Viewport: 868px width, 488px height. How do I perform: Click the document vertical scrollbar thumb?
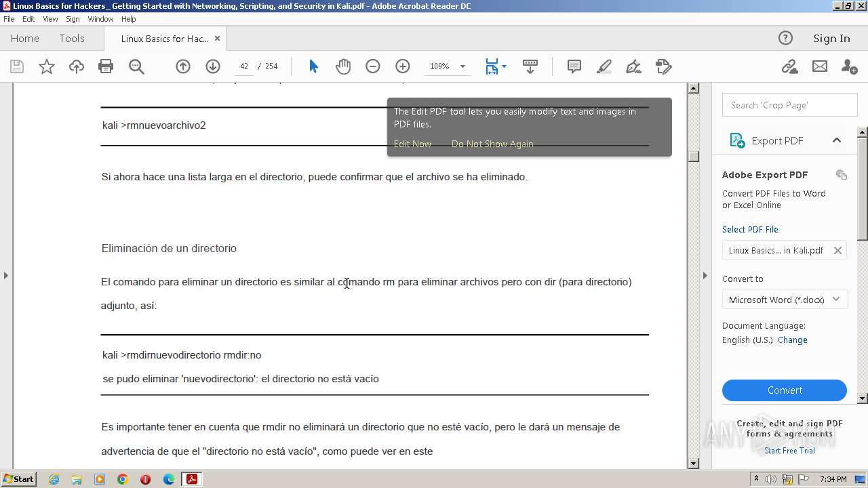coord(693,157)
